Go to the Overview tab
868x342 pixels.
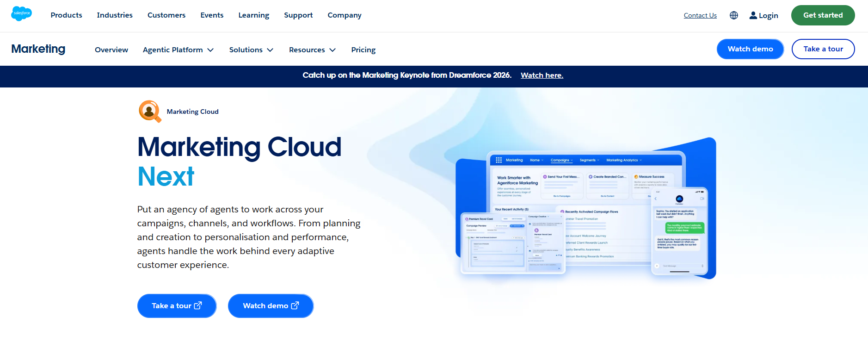[111, 50]
